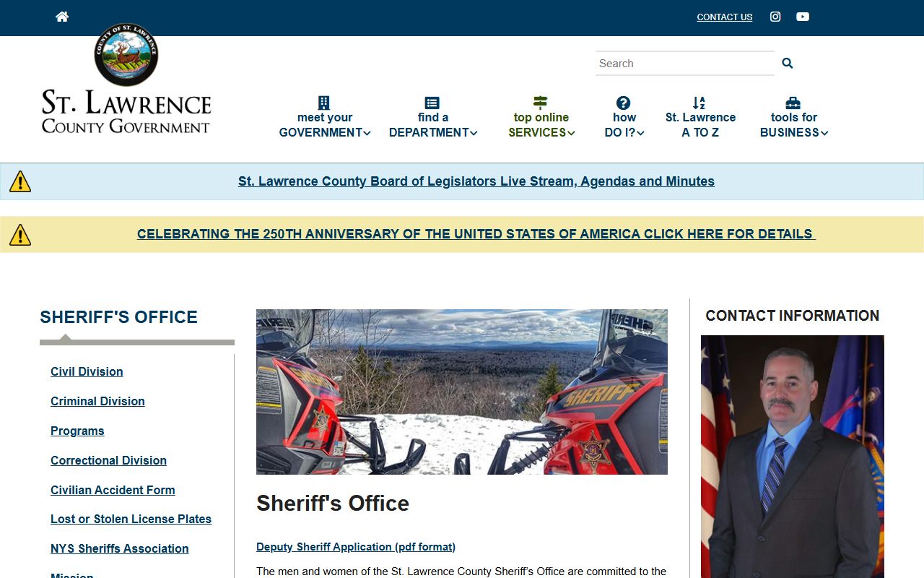Open Board of Legislators Live Stream link

476,181
